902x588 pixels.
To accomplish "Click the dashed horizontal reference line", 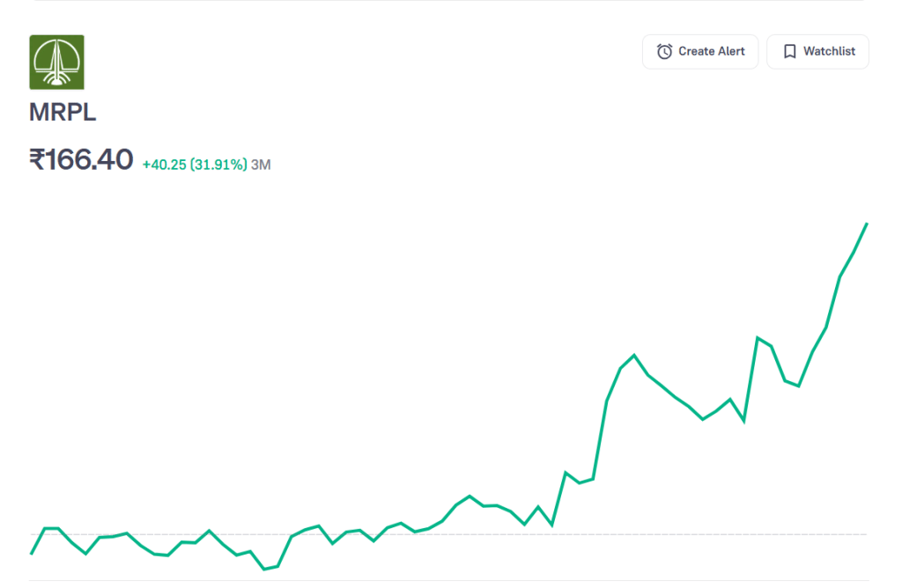I will point(440,534).
